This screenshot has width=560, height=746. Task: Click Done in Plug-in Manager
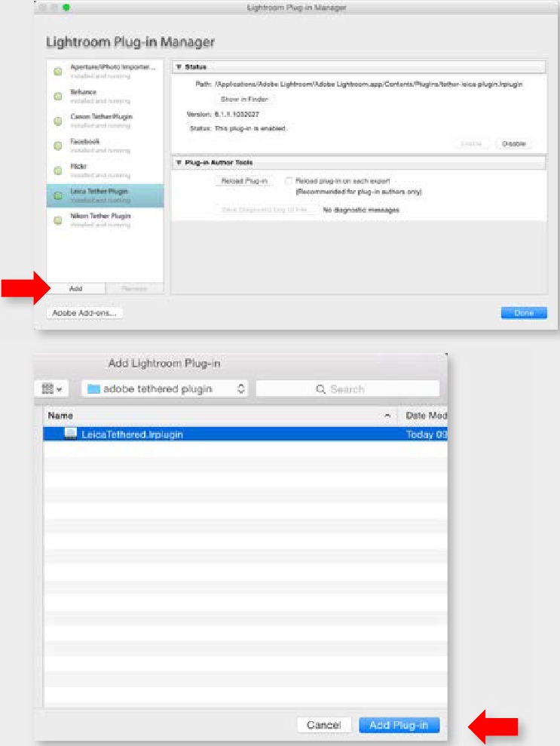click(524, 312)
